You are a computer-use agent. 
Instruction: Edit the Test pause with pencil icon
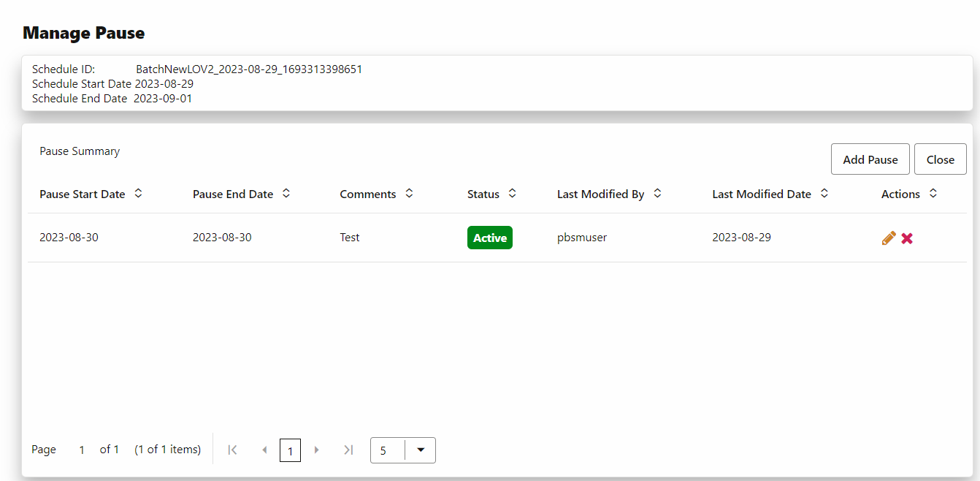point(889,238)
